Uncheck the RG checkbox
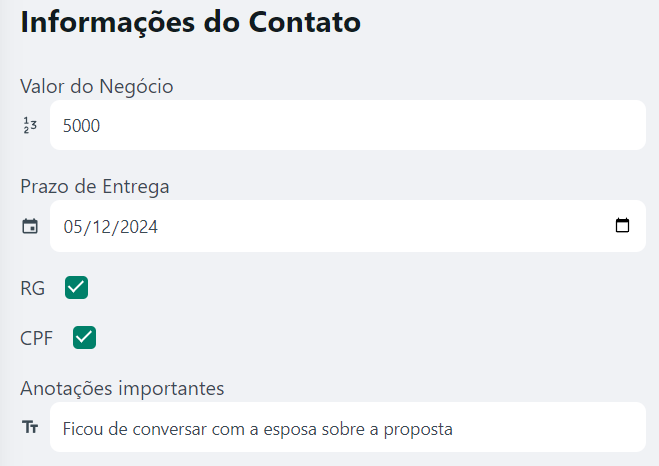This screenshot has width=659, height=466. tap(76, 288)
